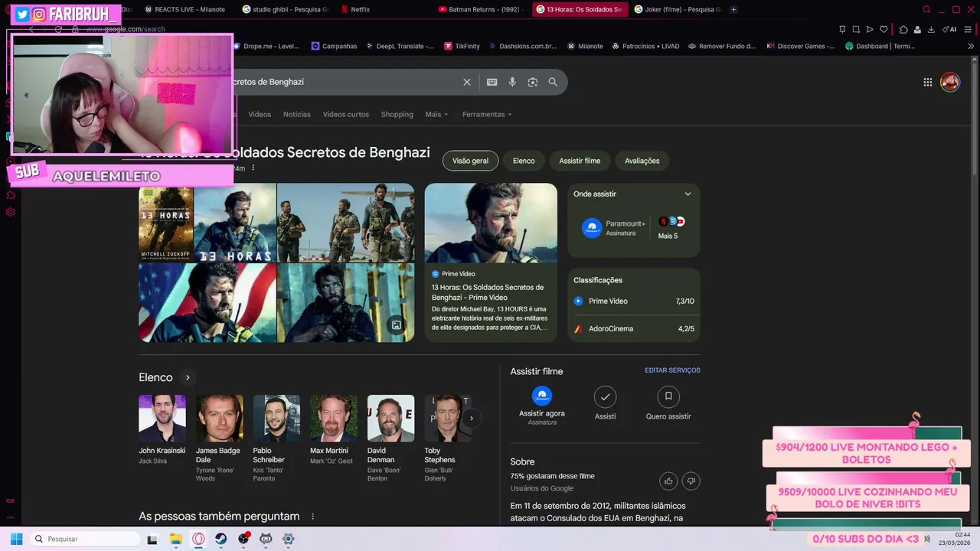
Task: Select the Assistir filme chip
Action: pyautogui.click(x=580, y=161)
